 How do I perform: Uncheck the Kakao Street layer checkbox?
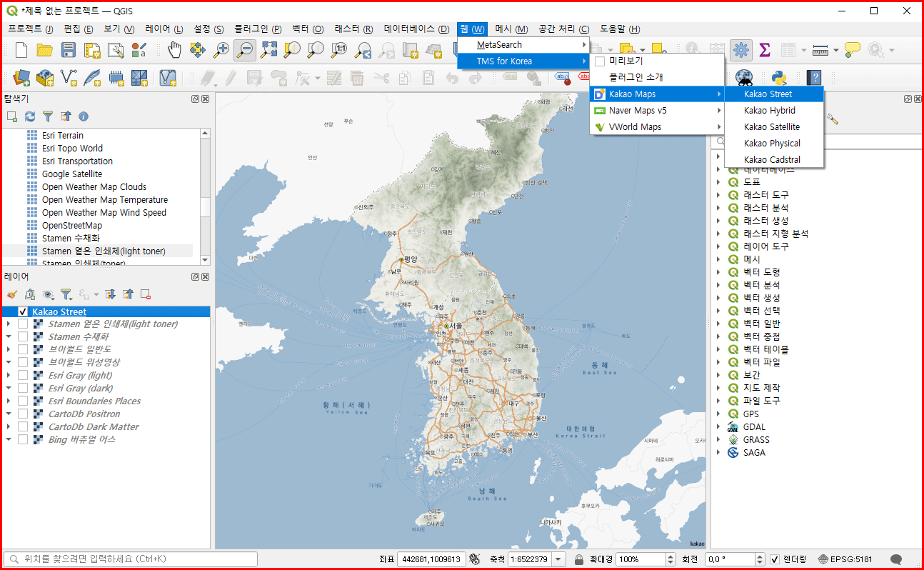(x=23, y=312)
